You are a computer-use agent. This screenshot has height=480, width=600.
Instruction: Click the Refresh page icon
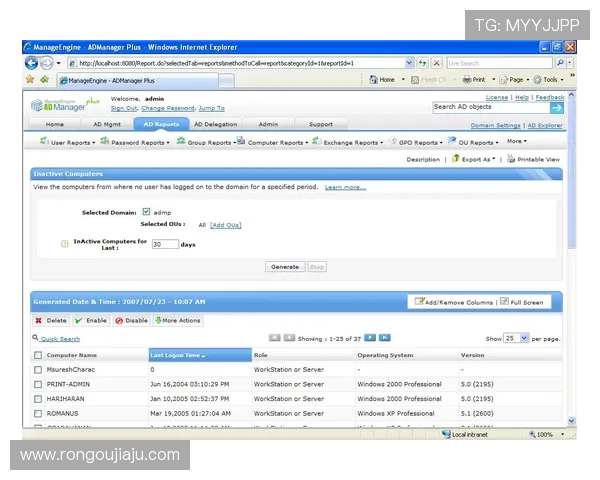tap(422, 63)
